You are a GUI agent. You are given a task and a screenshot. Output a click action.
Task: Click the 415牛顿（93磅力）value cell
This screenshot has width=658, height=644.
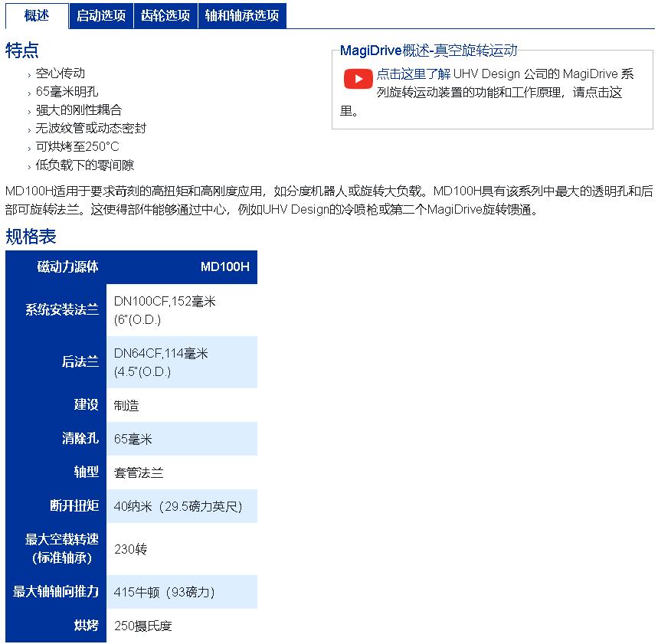(x=182, y=592)
